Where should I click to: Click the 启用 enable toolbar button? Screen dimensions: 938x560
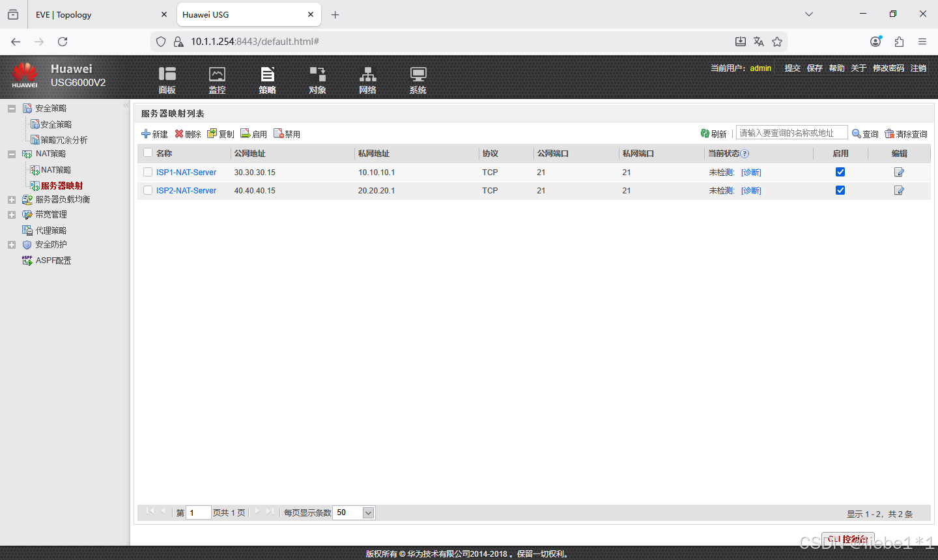(x=253, y=133)
